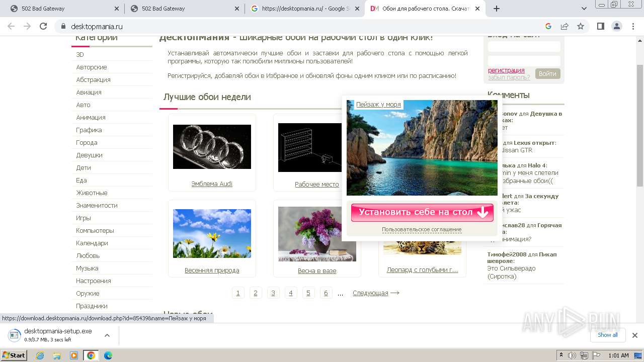The width and height of the screenshot is (644, 362).
Task: Reload the page with the refresh icon
Action: pyautogui.click(x=43, y=26)
